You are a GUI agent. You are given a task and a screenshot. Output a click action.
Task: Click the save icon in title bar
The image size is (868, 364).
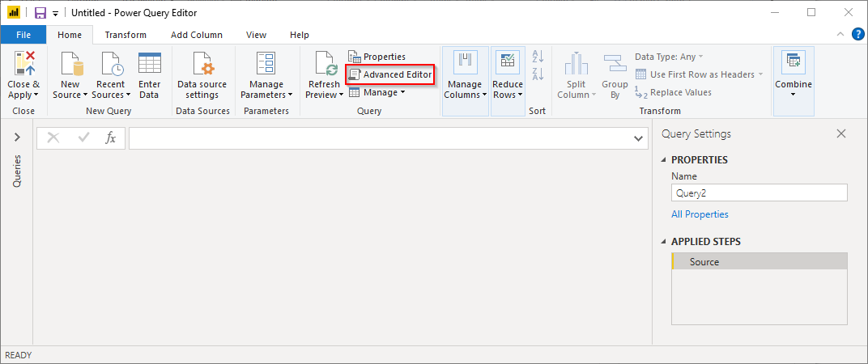pos(40,13)
